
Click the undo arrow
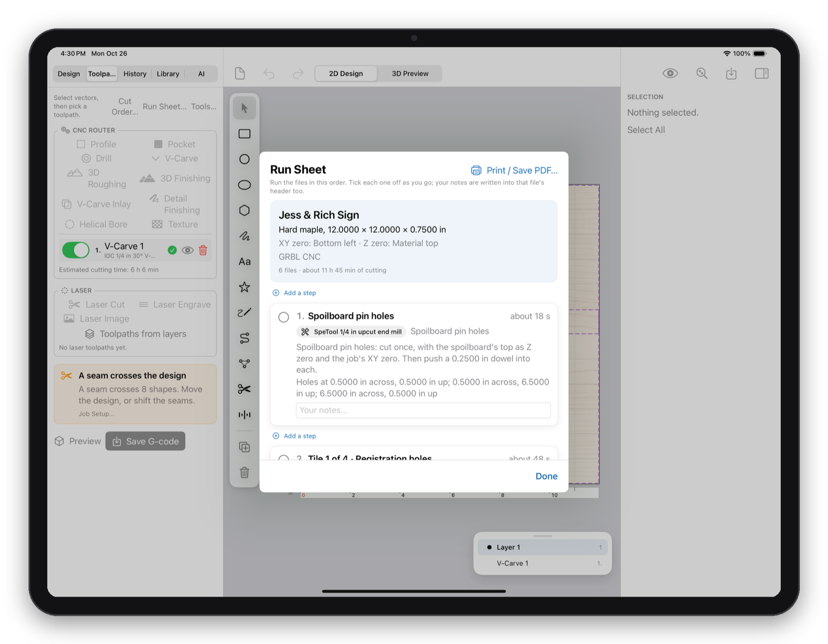[269, 73]
